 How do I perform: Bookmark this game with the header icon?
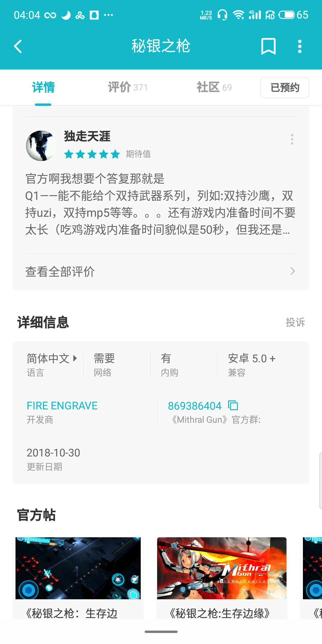coord(268,47)
